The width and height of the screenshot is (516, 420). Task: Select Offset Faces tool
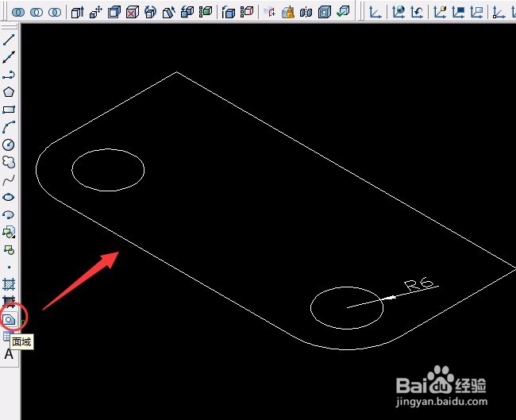[114, 12]
